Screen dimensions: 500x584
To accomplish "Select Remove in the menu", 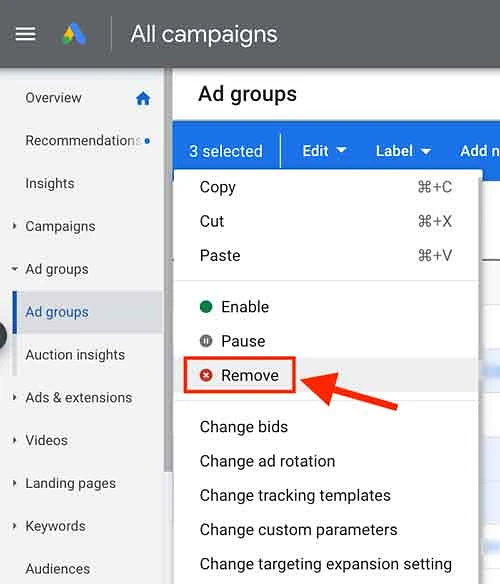I will pos(326,375).
